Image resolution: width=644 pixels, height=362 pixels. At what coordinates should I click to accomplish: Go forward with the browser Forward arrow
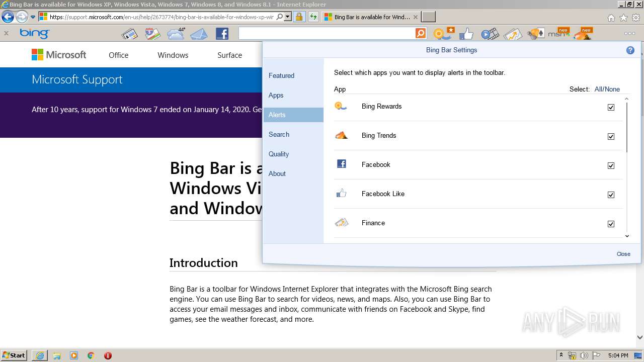coord(22,17)
